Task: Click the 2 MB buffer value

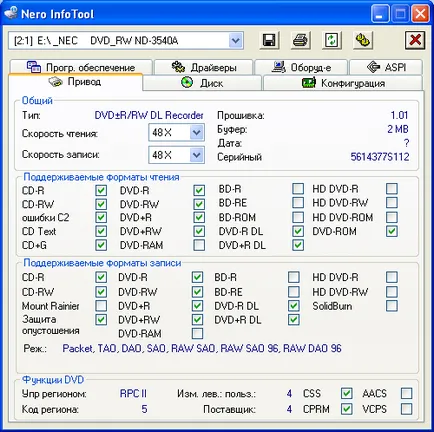Action: (x=398, y=129)
